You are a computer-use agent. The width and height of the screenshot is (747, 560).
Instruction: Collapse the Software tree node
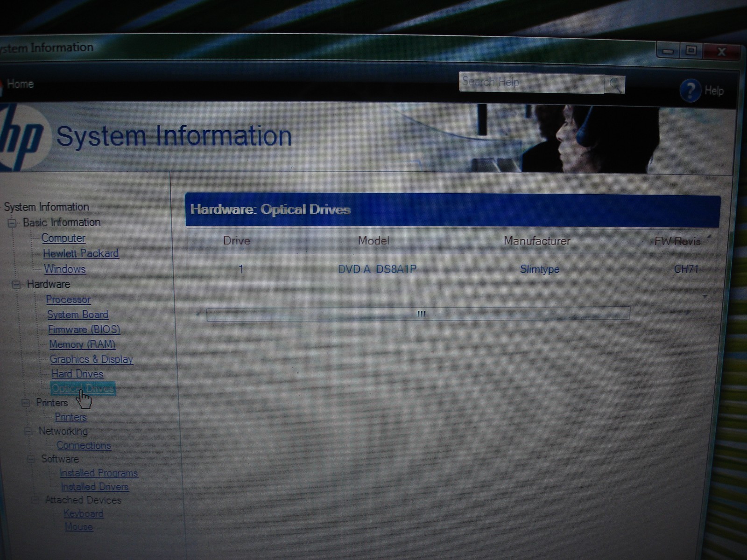pyautogui.click(x=31, y=459)
